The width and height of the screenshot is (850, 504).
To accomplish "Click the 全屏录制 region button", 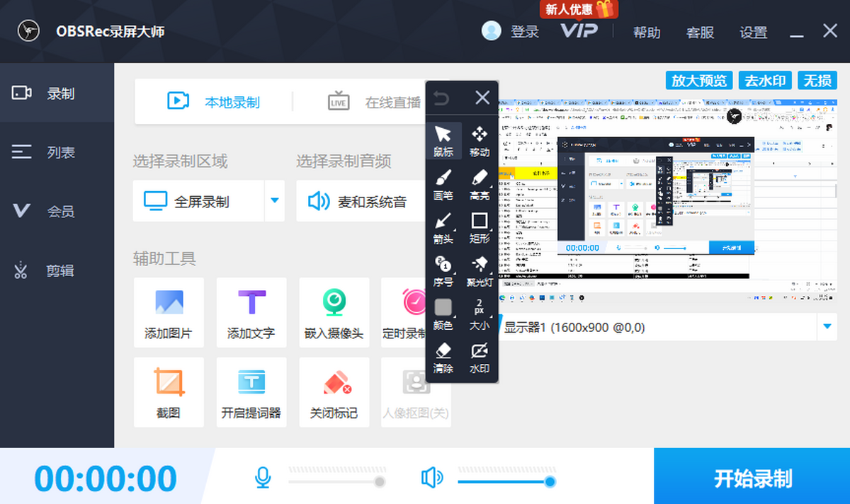I will click(x=198, y=201).
